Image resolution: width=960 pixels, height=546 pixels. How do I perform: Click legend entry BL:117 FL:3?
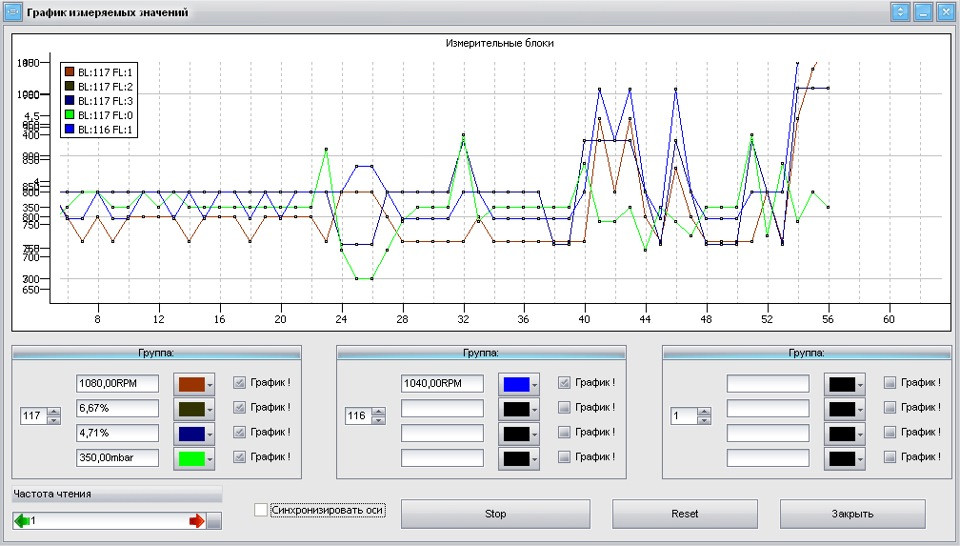(98, 101)
